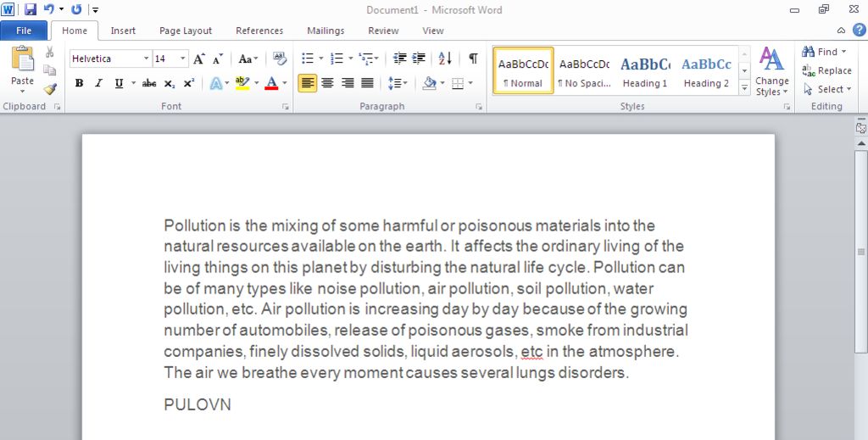Click the Replace button
This screenshot has height=440, width=868.
827,70
